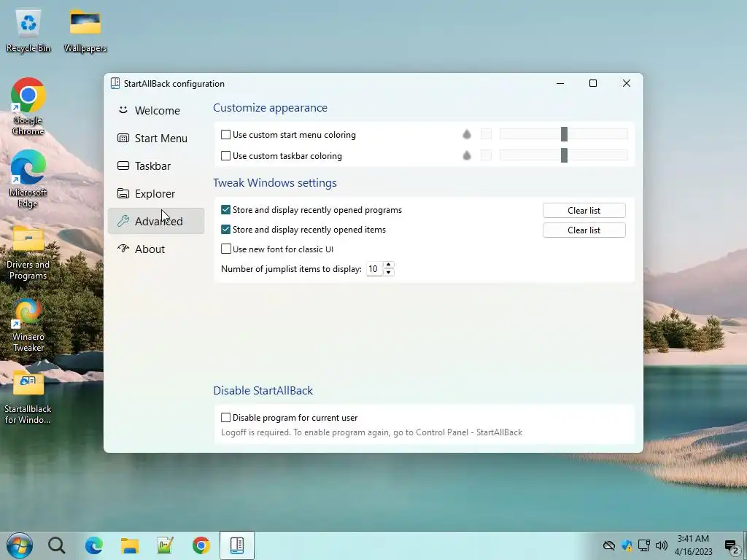Open Recycle Bin desktop icon

[x=28, y=31]
